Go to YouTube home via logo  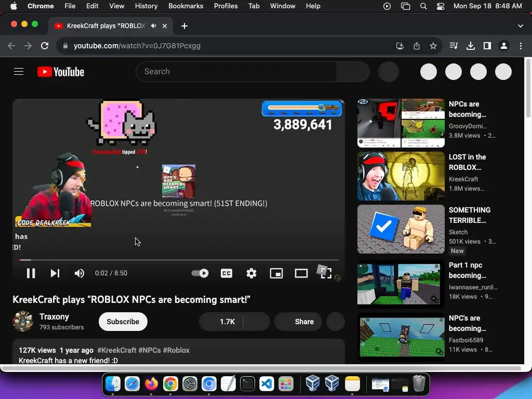pyautogui.click(x=61, y=72)
